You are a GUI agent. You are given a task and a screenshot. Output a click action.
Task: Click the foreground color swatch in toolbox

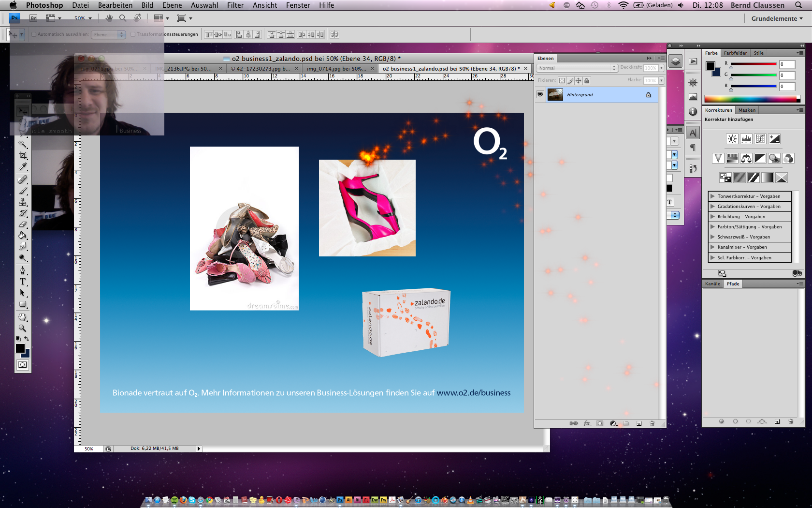20,348
